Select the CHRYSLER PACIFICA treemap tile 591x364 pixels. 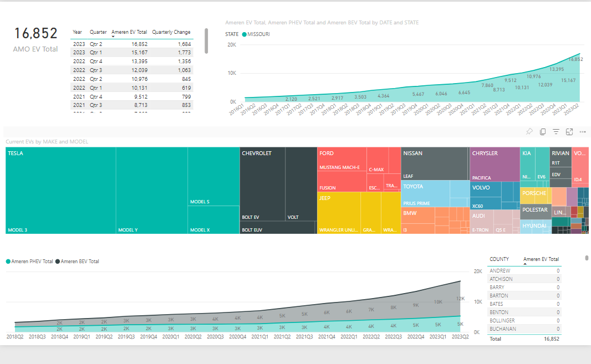(x=493, y=164)
